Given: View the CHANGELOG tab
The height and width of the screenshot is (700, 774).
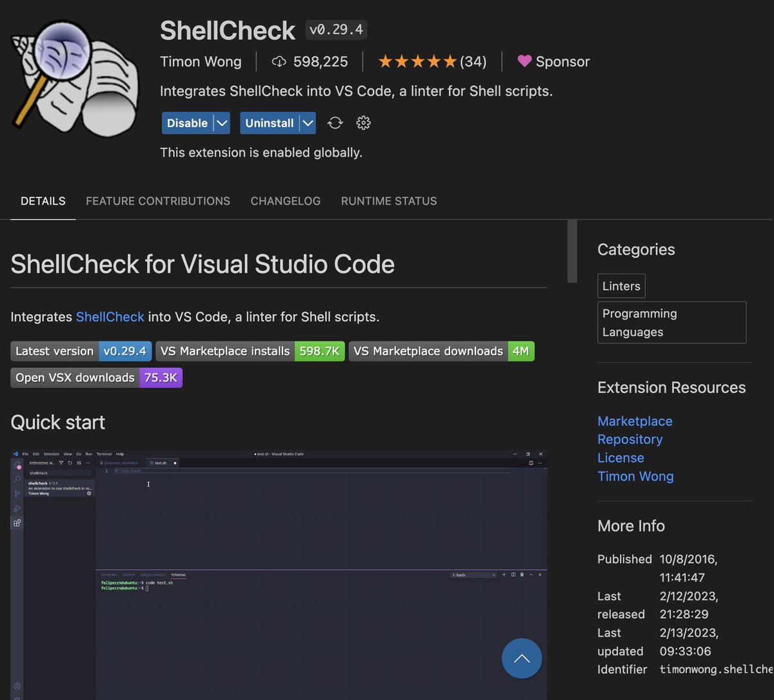Looking at the screenshot, I should point(286,201).
